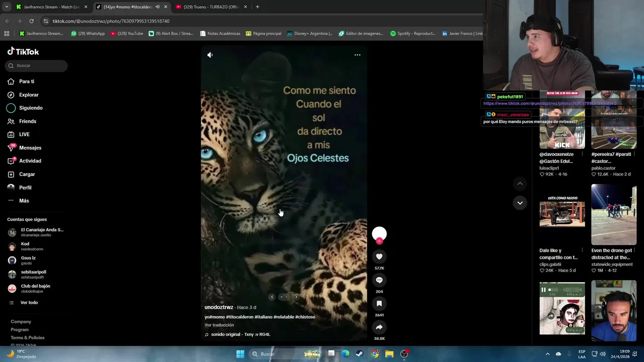Open Steam from taskbar
644x362 pixels.
tap(359, 354)
